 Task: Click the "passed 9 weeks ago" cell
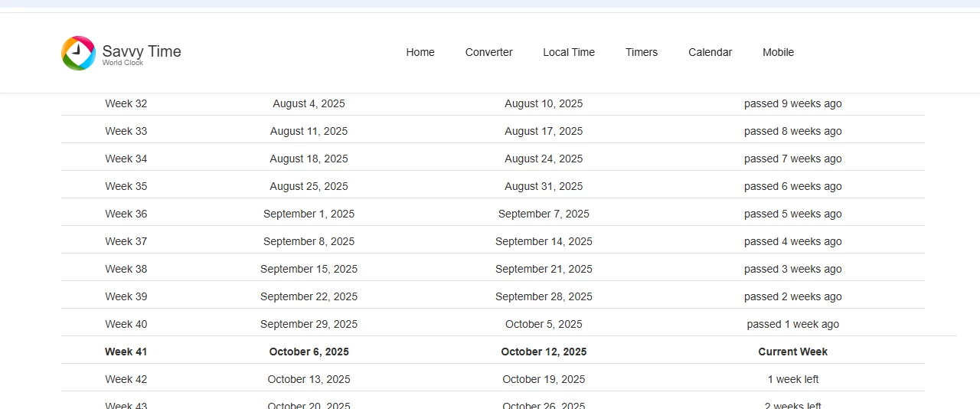pyautogui.click(x=792, y=103)
